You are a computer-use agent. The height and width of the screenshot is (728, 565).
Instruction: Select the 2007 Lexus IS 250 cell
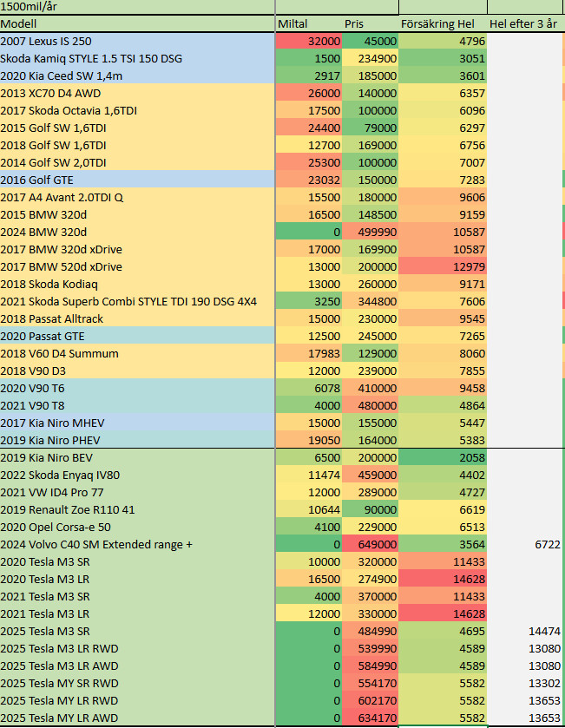coord(137,41)
